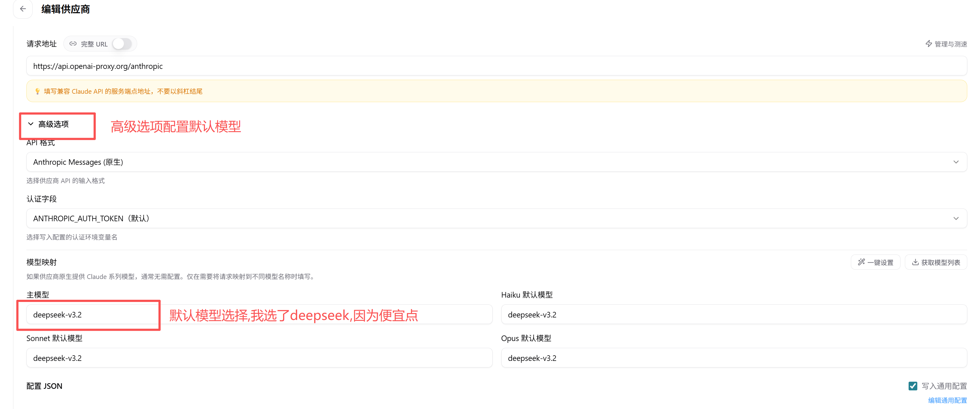This screenshot has width=980, height=409.
Task: Click the lightbulb icon in the hint banner
Action: (x=37, y=91)
